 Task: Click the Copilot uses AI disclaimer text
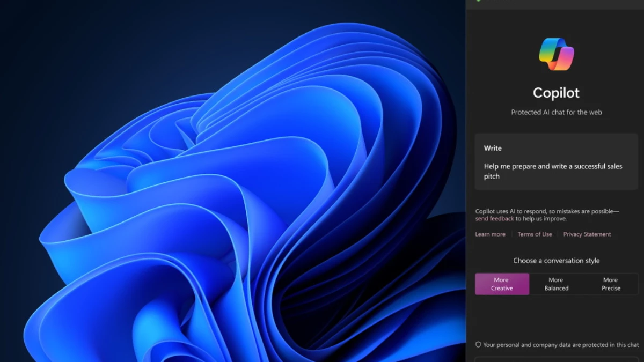click(547, 211)
